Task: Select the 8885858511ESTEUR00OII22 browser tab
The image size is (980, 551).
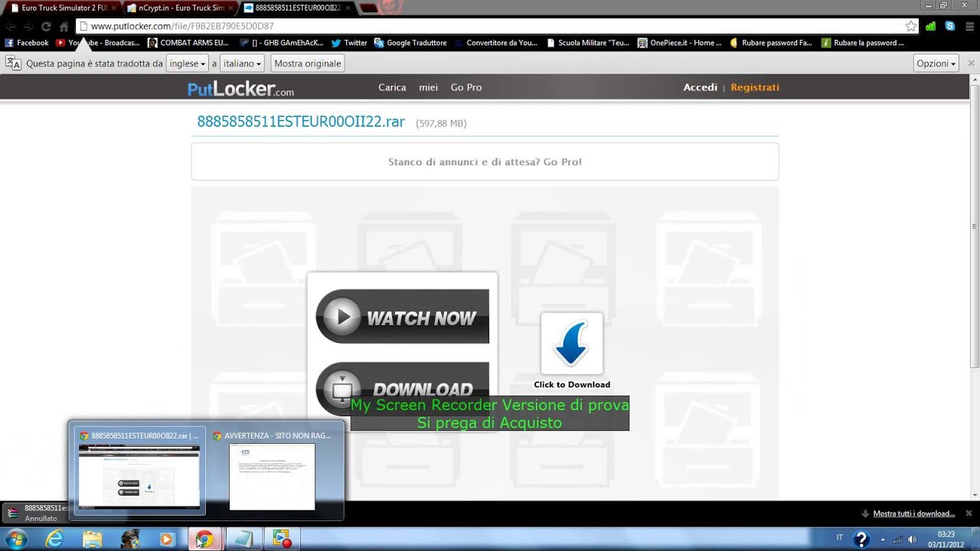Action: (297, 8)
